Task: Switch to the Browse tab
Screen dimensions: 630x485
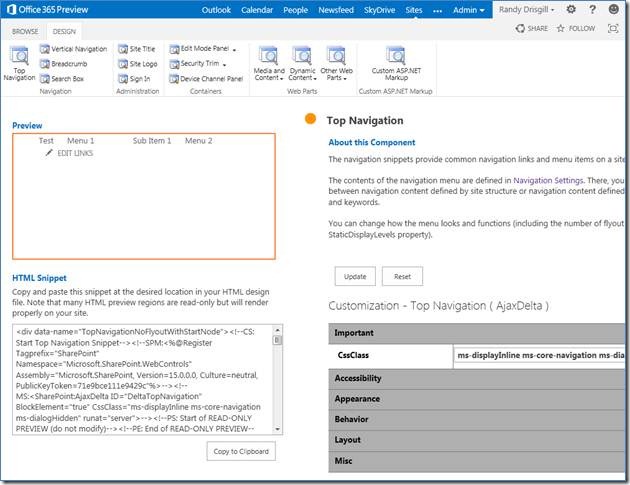Action: pos(25,31)
